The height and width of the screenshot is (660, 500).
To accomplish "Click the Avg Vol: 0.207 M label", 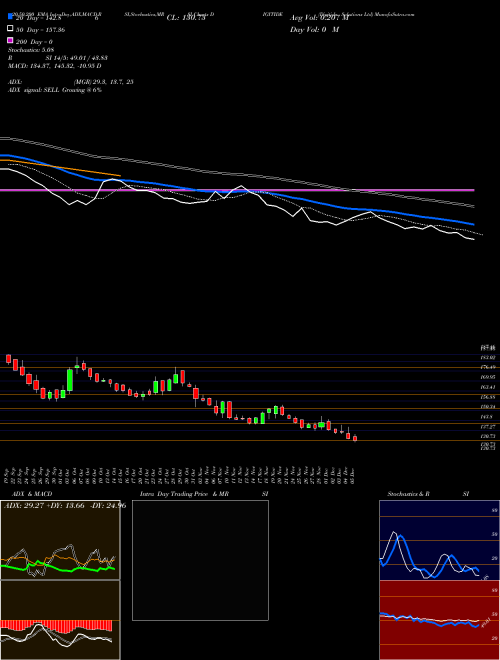I will 319,18.
